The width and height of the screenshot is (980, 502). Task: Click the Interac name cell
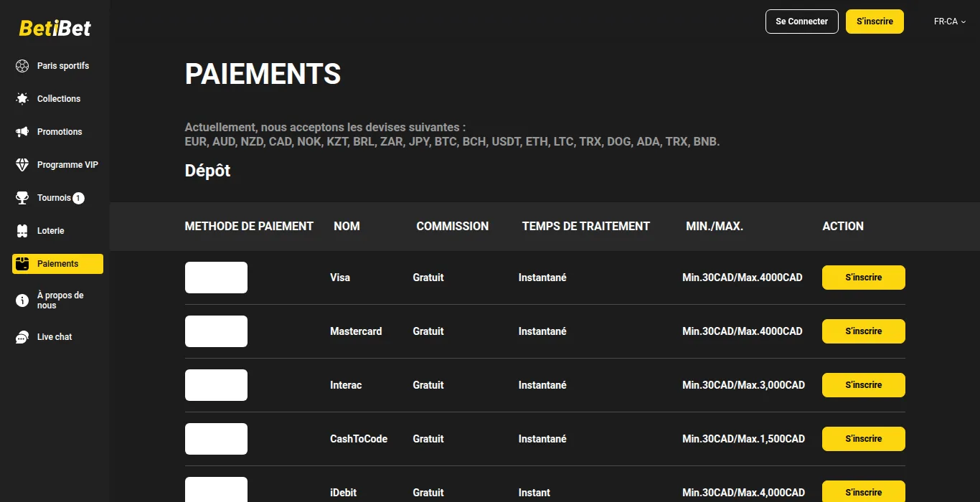tap(346, 385)
